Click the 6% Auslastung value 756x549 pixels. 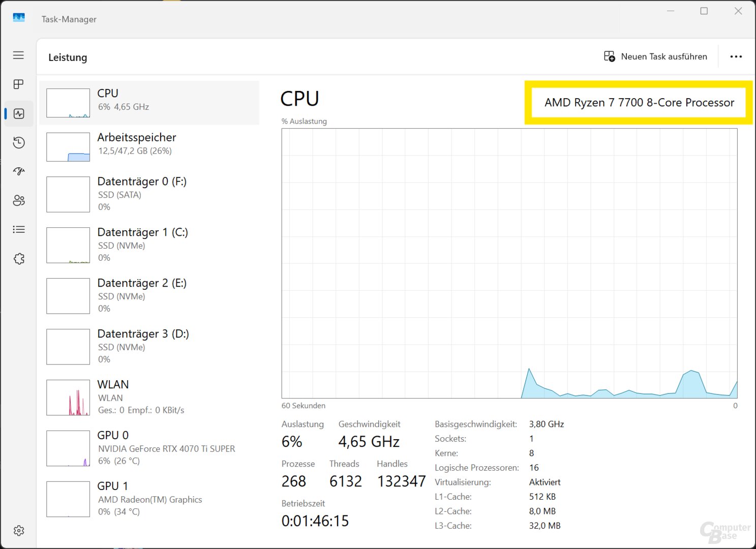(292, 442)
